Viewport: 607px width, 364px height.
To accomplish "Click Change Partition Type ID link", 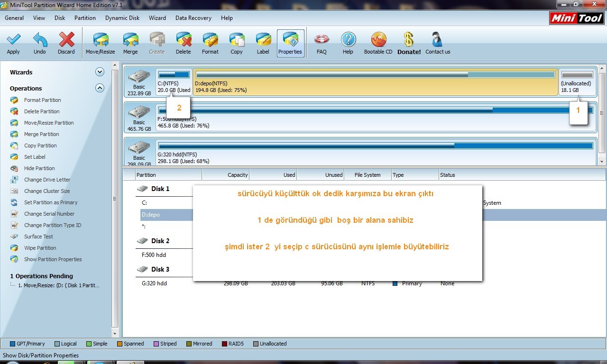I will [x=53, y=225].
